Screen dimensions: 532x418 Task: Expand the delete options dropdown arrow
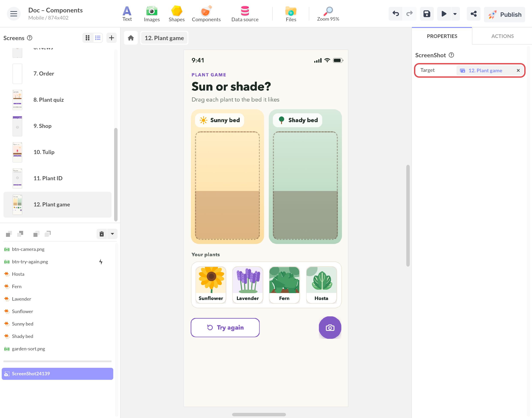(x=112, y=234)
